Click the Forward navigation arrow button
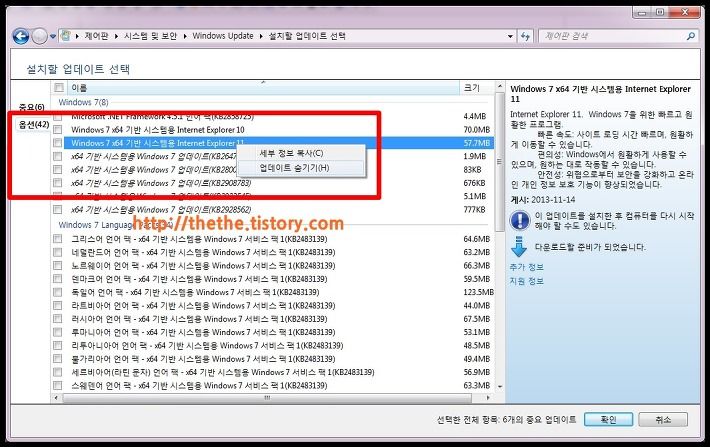This screenshot has height=447, width=710. click(x=40, y=36)
